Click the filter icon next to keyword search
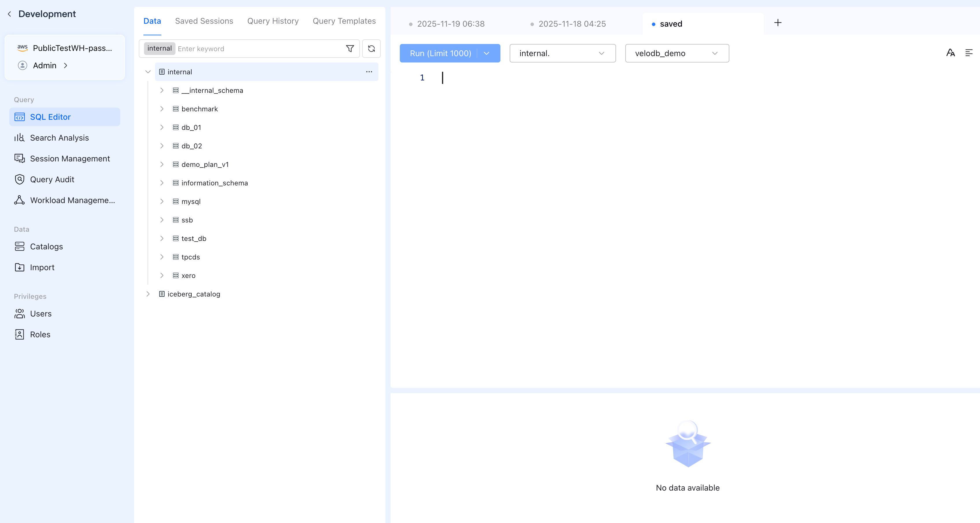The image size is (980, 523). pyautogui.click(x=349, y=49)
